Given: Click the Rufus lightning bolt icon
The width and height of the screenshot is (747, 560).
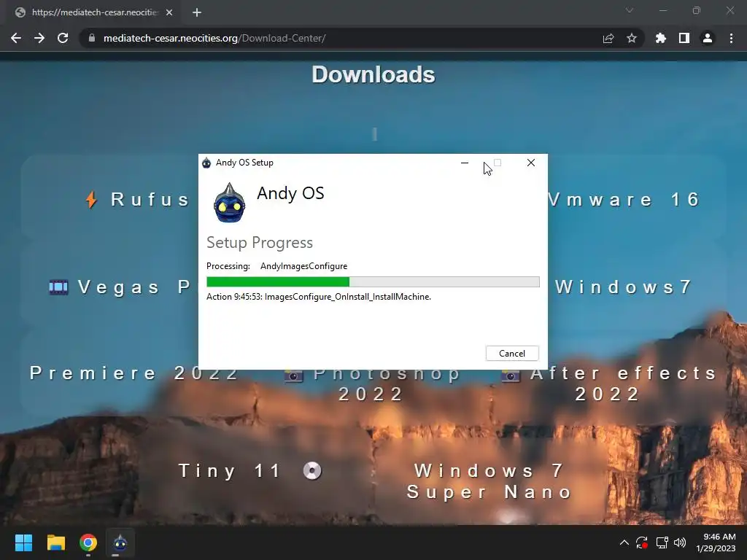Looking at the screenshot, I should coord(91,200).
